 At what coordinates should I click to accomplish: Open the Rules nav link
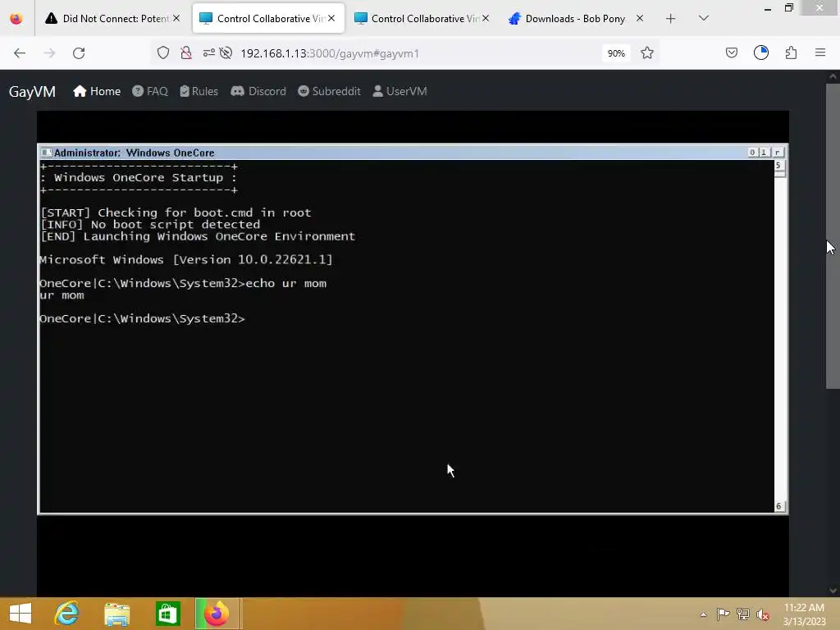199,92
